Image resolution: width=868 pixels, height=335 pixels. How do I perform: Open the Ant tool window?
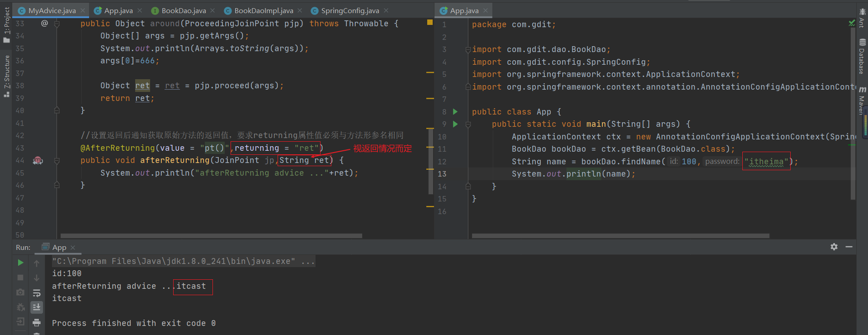[x=862, y=18]
